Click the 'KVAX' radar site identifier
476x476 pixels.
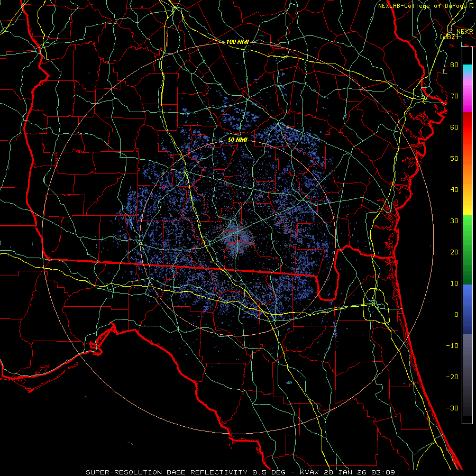(x=309, y=472)
